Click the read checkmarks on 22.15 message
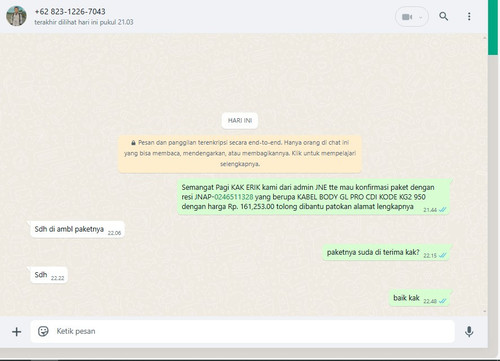Viewport: 500px width, 361px height. [442, 255]
